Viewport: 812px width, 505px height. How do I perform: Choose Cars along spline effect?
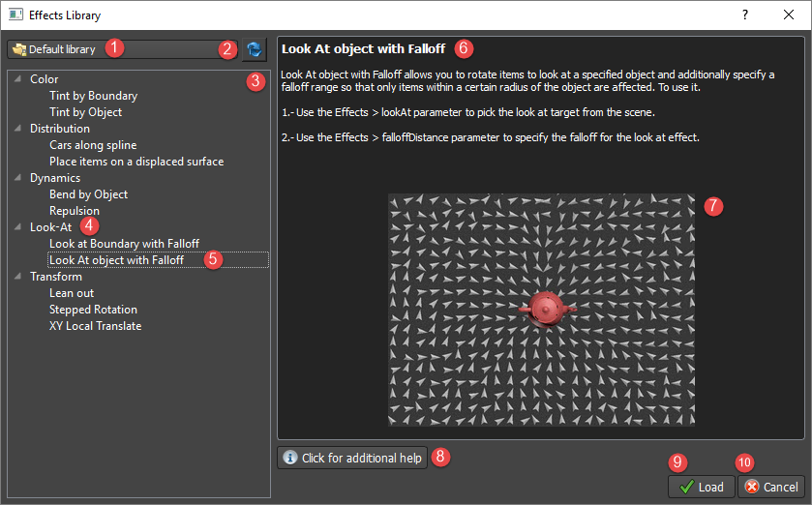tap(93, 145)
